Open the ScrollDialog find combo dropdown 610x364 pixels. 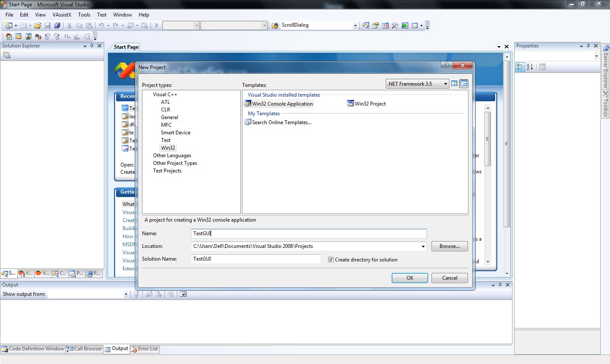[355, 25]
